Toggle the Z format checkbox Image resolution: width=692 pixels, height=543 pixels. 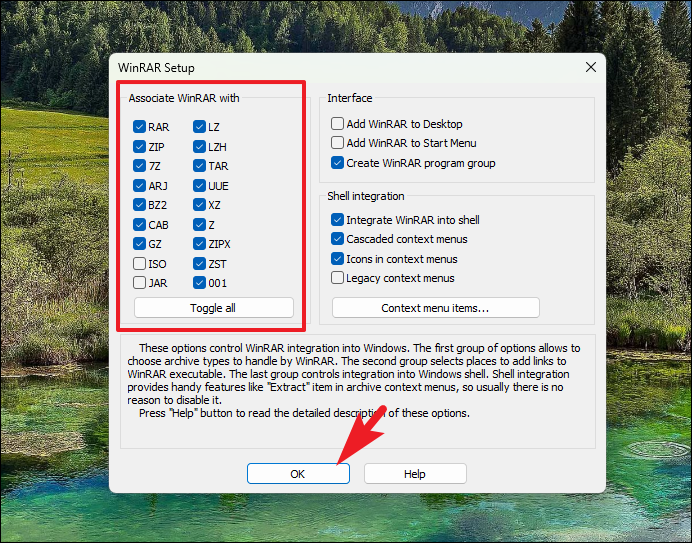point(199,225)
